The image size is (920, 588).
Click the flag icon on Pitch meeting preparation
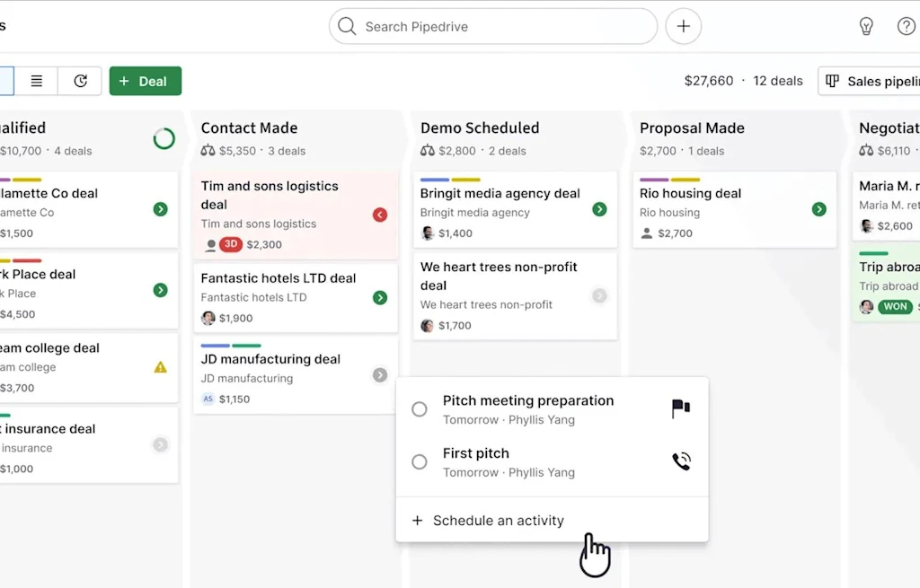pyautogui.click(x=680, y=407)
